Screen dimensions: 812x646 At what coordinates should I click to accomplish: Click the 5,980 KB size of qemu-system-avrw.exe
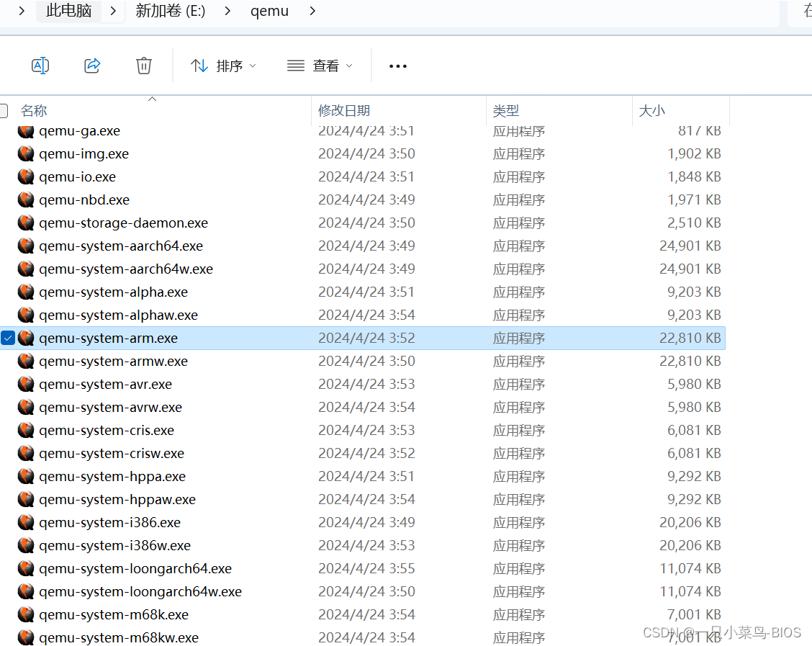(x=694, y=407)
